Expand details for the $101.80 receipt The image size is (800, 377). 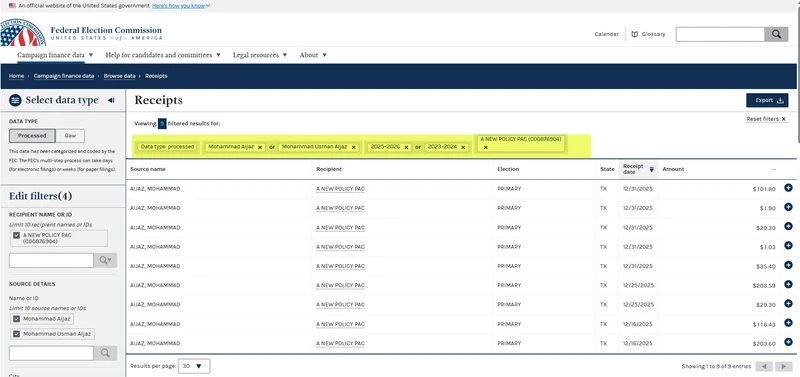(x=788, y=188)
